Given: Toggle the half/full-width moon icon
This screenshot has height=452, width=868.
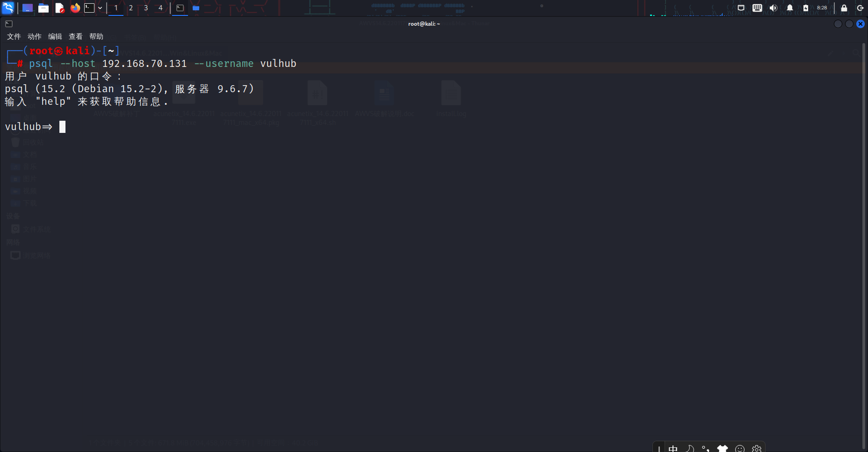Looking at the screenshot, I should (x=690, y=449).
